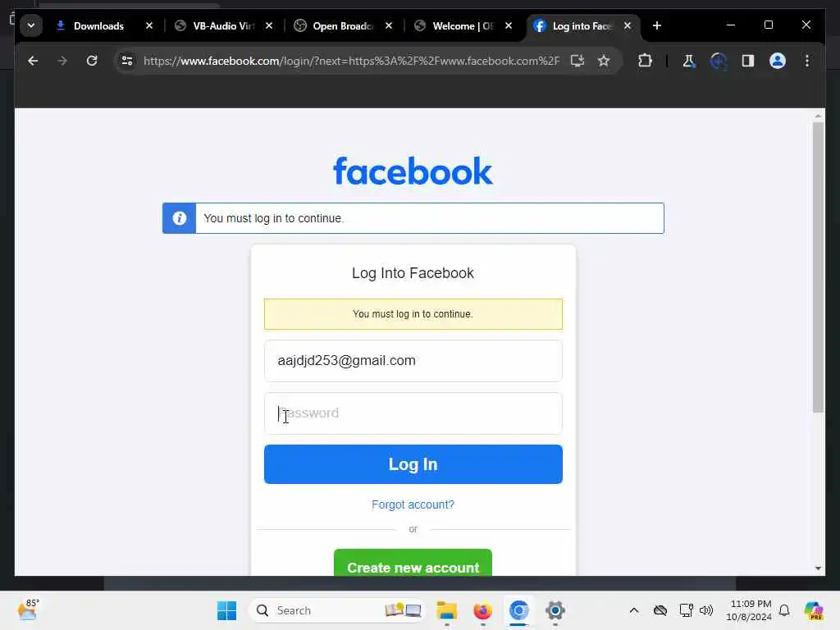This screenshot has width=840, height=630.
Task: Open network status tray icon
Action: [686, 610]
